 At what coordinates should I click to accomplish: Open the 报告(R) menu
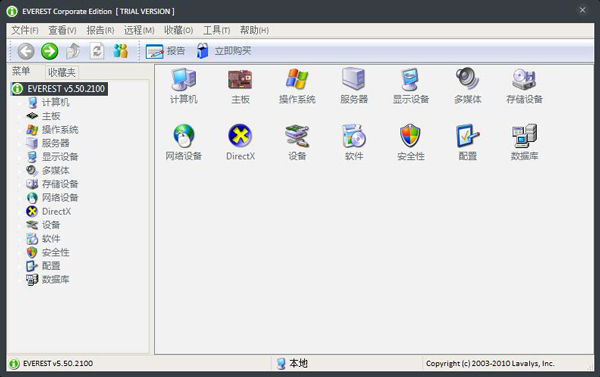point(100,30)
